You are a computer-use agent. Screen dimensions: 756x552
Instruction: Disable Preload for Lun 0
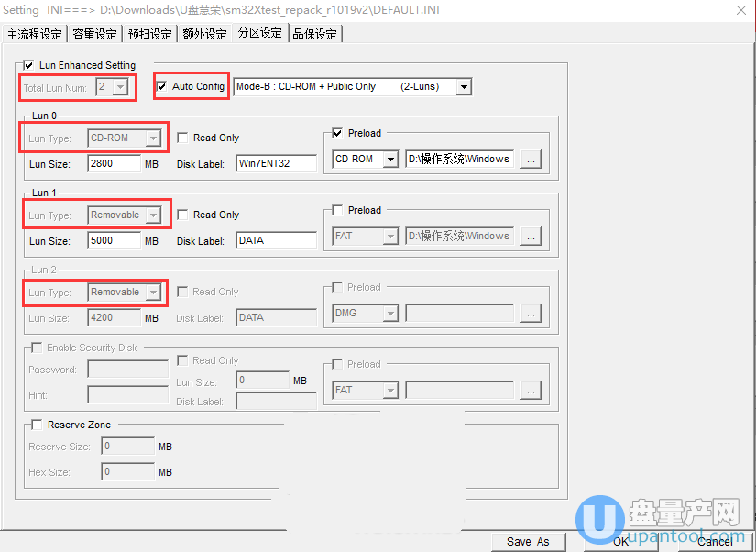336,133
